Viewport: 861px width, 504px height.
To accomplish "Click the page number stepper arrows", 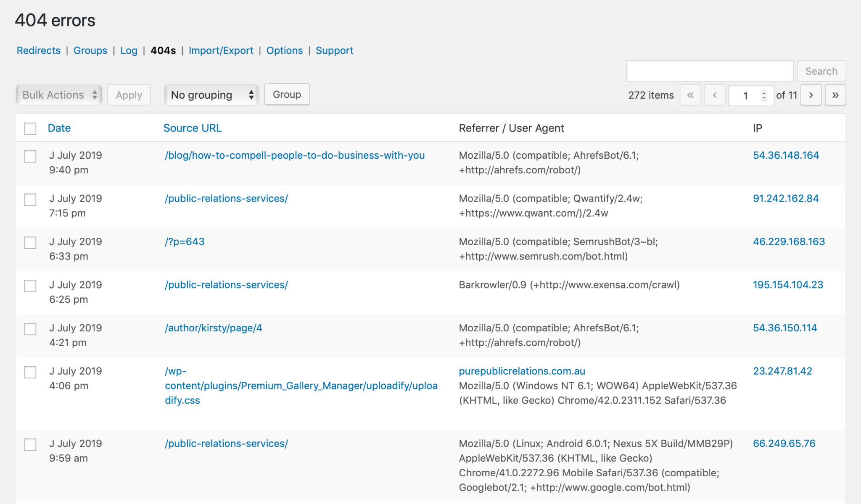I will click(x=764, y=95).
